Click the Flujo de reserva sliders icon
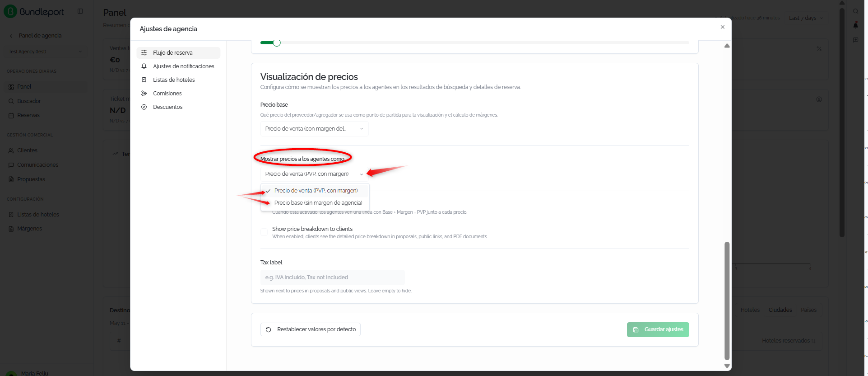Screen dimensions: 868x376 144,53
